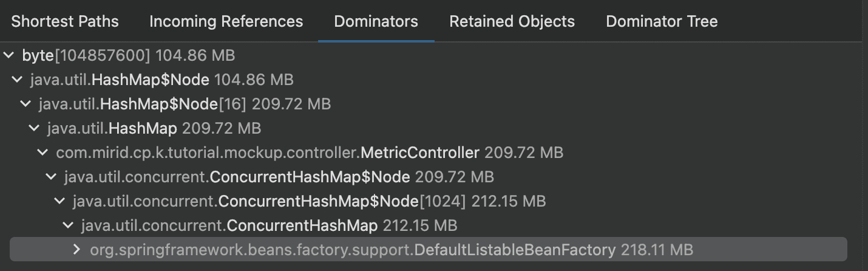Screen dimensions: 868x271
Task: Select the Dominators tab
Action: [376, 21]
